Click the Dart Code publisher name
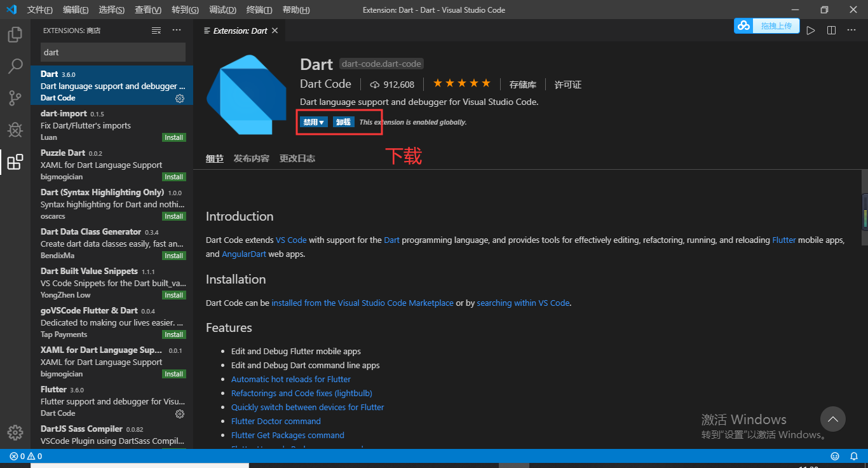 [325, 84]
